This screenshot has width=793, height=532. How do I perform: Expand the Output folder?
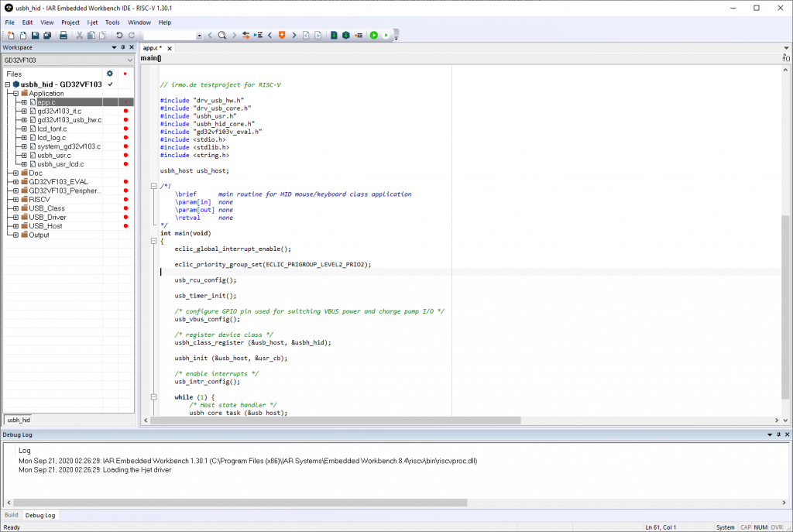click(x=15, y=235)
